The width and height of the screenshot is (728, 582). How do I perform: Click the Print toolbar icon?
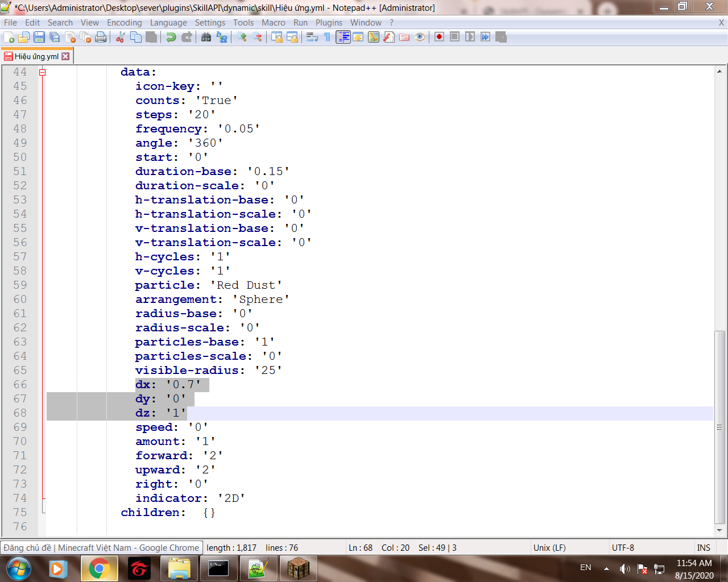(101, 37)
